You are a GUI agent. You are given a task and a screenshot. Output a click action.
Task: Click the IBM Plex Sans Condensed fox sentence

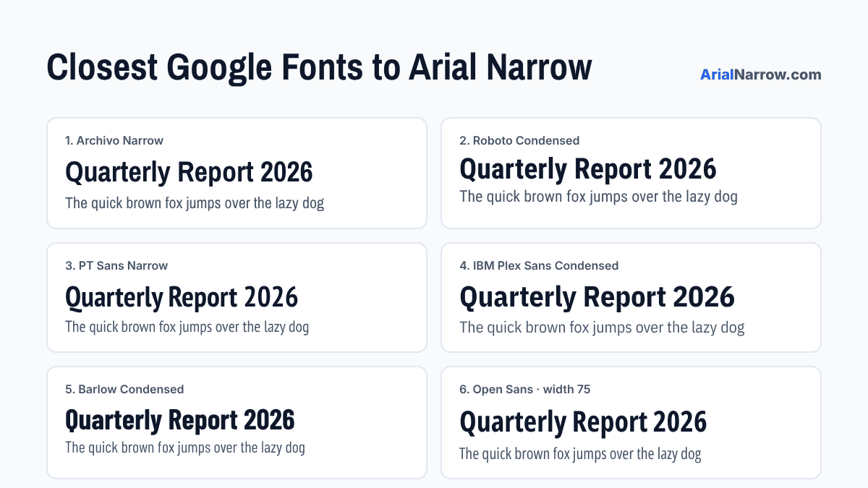[x=602, y=328]
